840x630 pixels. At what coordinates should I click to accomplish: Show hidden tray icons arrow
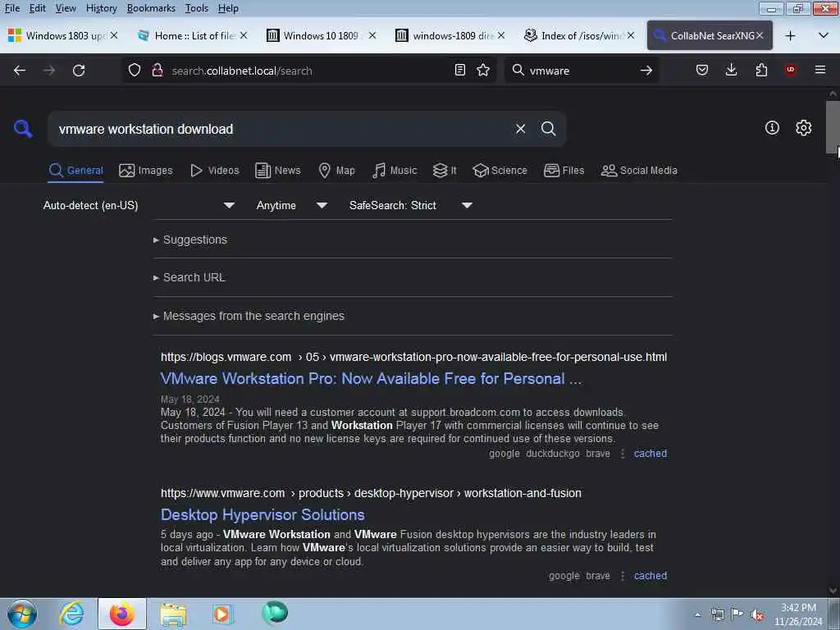[697, 614]
